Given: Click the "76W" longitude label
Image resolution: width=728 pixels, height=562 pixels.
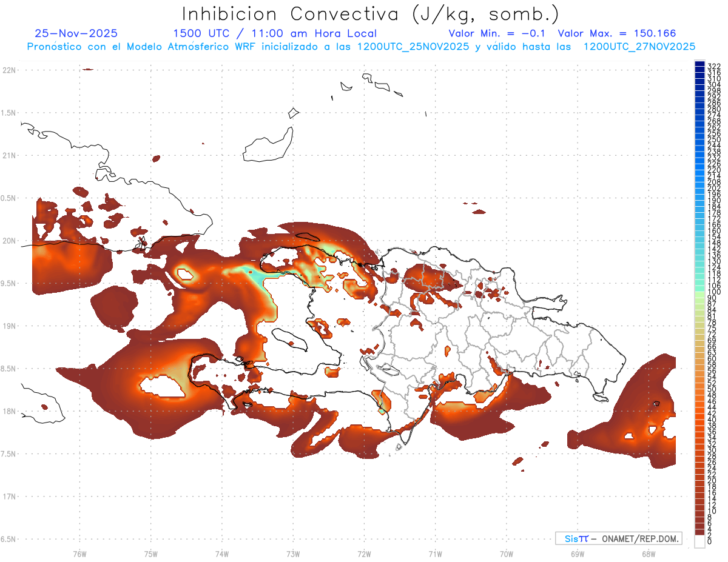Looking at the screenshot, I should coord(79,553).
